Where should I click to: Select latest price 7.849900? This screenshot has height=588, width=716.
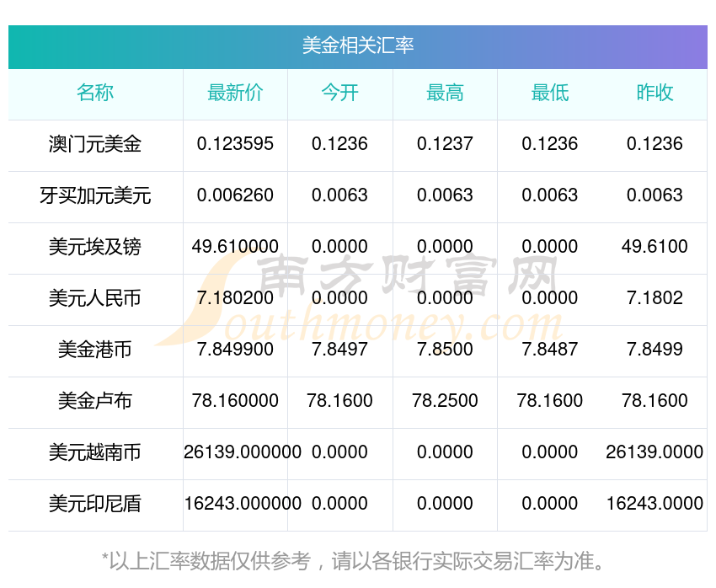pos(235,350)
